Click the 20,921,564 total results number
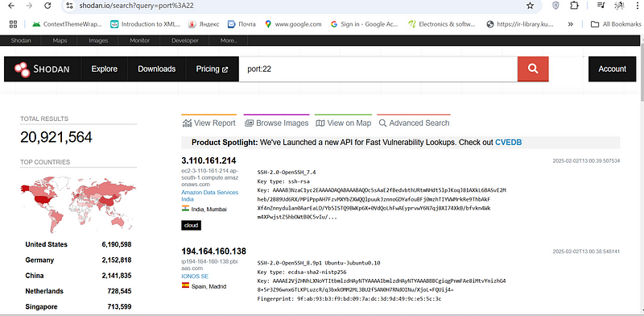 point(56,137)
